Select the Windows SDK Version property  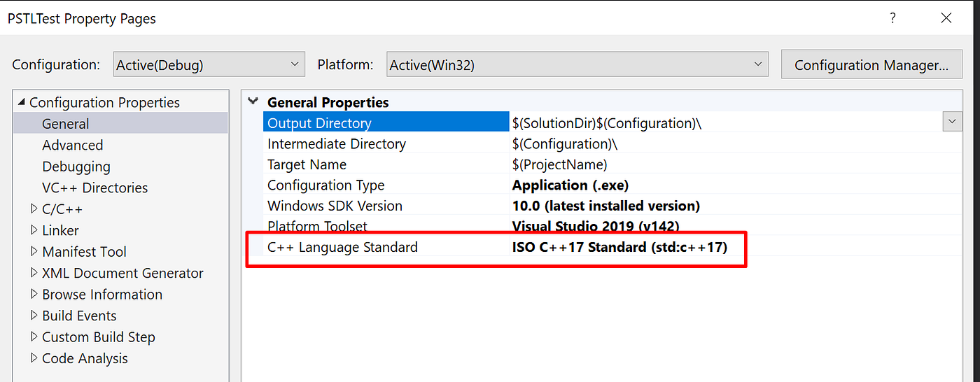pos(335,206)
